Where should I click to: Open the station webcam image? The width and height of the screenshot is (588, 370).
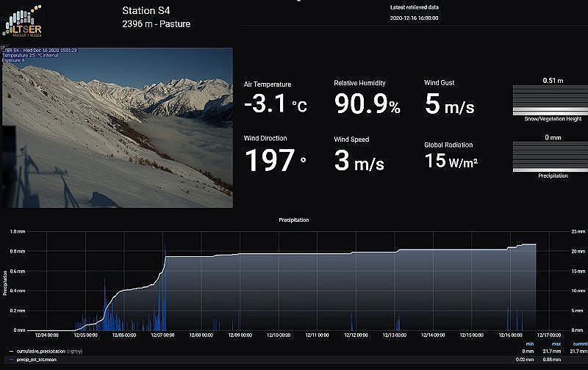coord(118,127)
